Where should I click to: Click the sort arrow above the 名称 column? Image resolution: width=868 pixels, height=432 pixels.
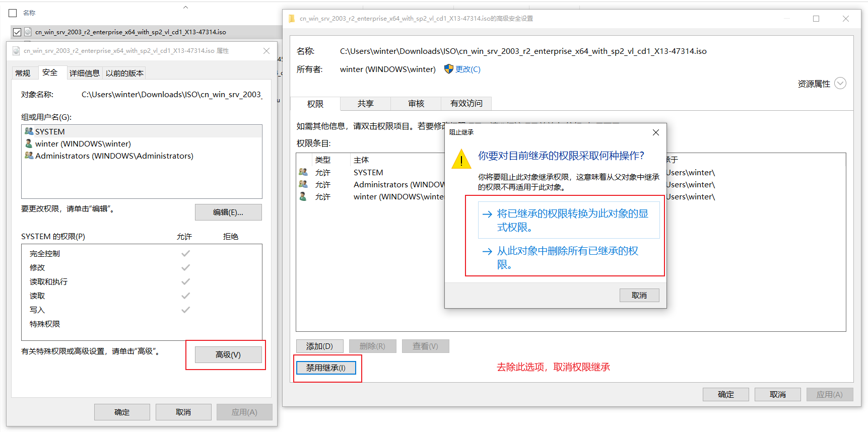(185, 7)
